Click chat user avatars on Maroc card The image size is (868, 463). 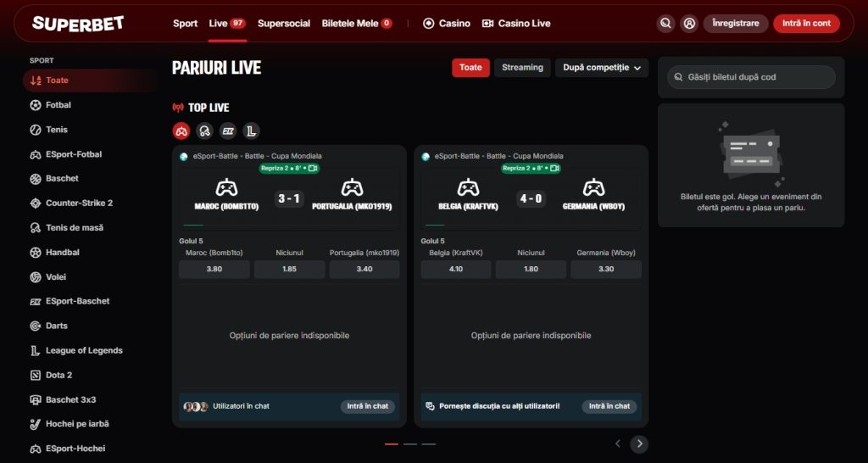[x=196, y=406]
